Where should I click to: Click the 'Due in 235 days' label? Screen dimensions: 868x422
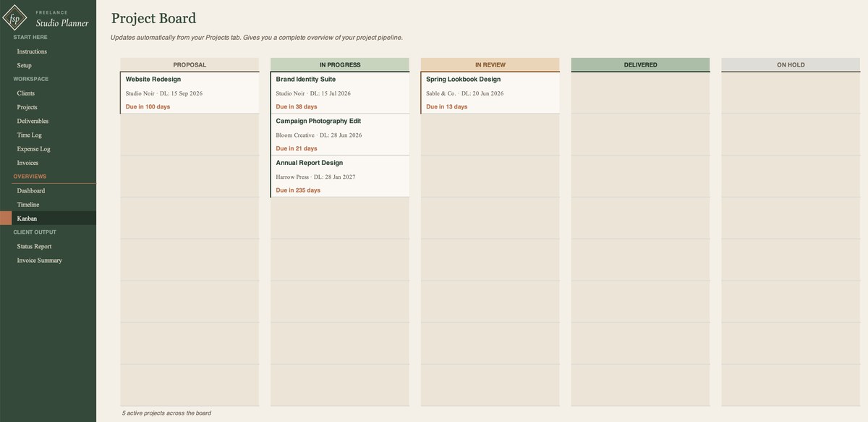(x=298, y=190)
